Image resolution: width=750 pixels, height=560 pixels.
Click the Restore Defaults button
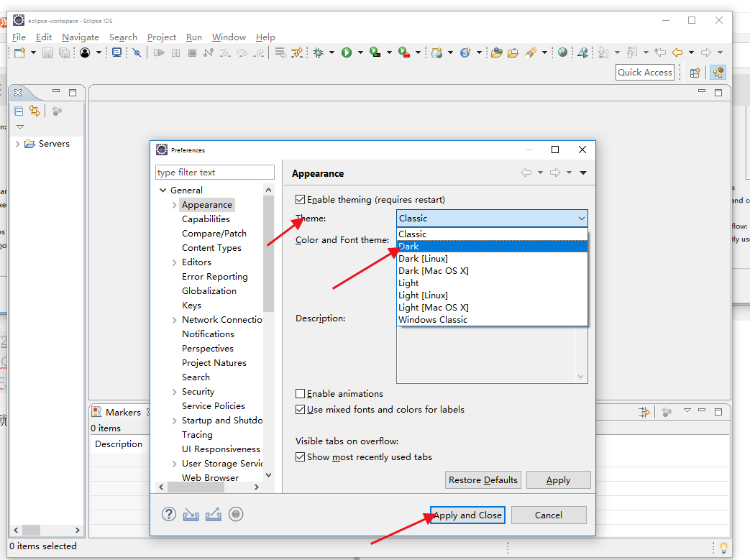(x=483, y=479)
